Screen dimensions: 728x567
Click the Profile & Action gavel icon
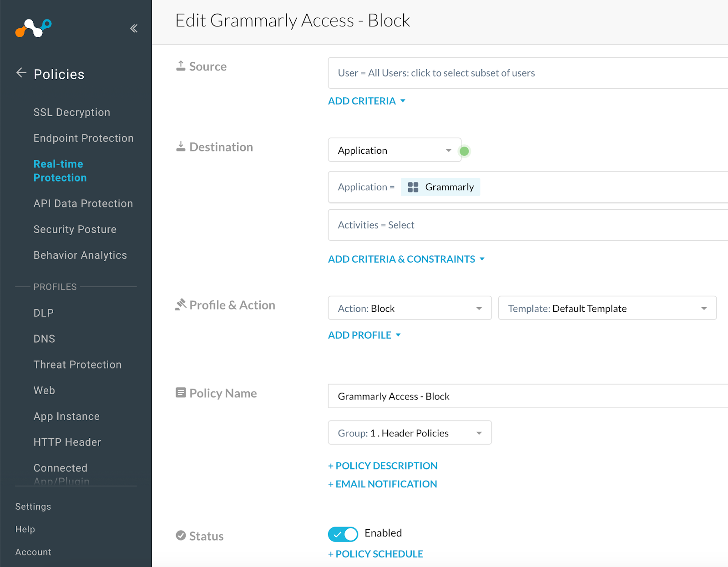[x=181, y=304]
